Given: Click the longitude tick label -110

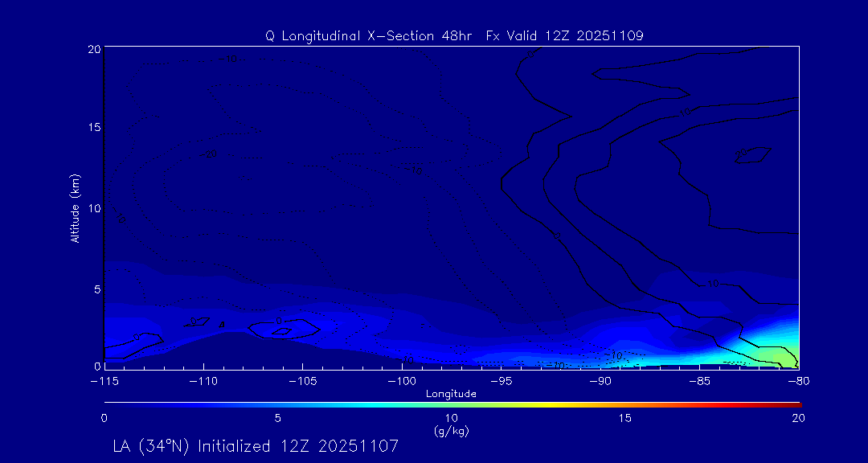Looking at the screenshot, I should tap(203, 382).
